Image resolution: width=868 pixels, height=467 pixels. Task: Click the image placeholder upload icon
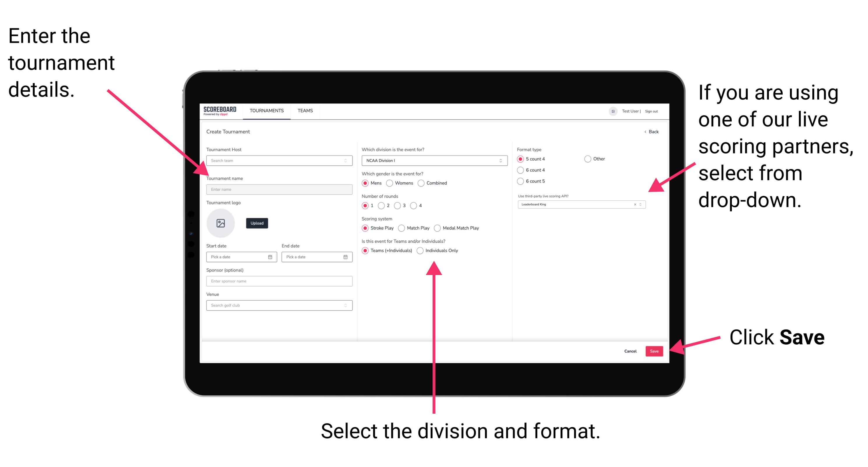click(x=221, y=223)
